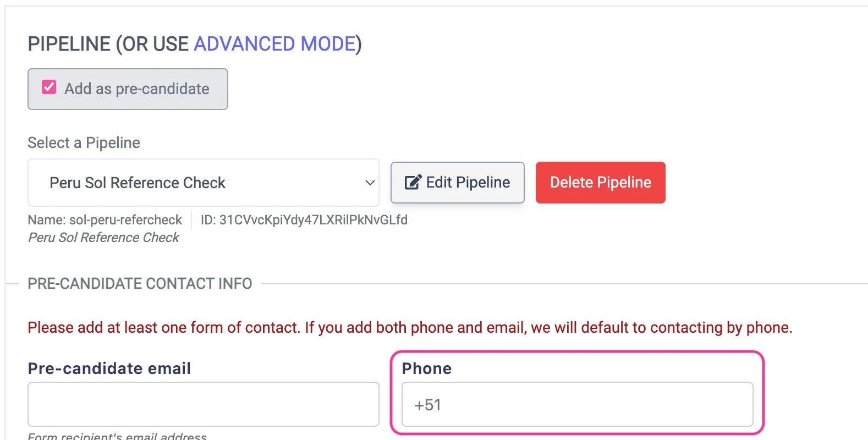
Task: Click the pencil edit icon inside Edit Pipeline
Action: (x=413, y=182)
